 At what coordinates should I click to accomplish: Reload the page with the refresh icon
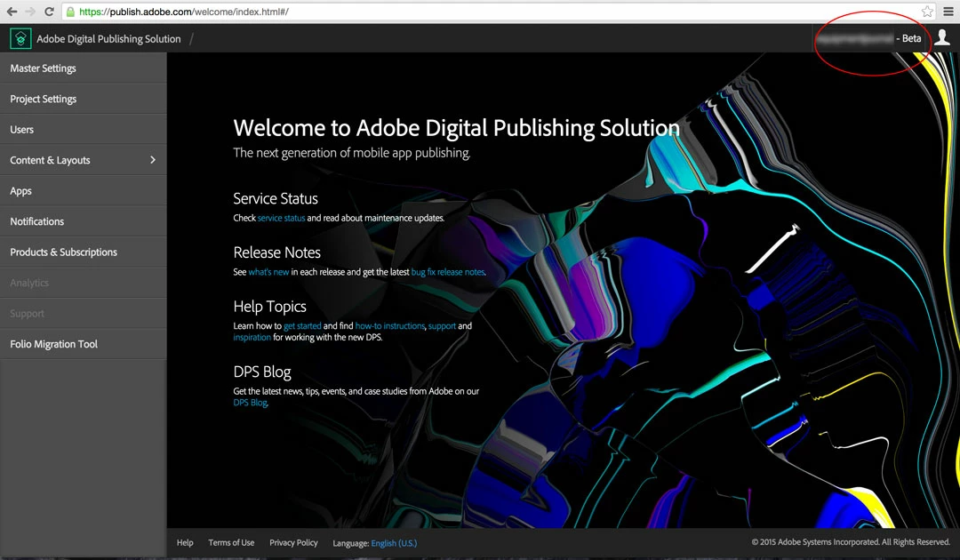[x=50, y=11]
